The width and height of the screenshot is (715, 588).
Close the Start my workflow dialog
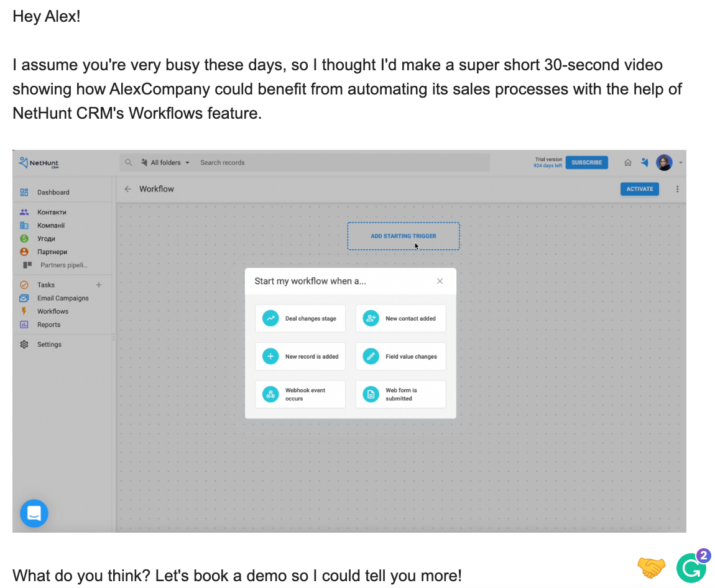[440, 281]
